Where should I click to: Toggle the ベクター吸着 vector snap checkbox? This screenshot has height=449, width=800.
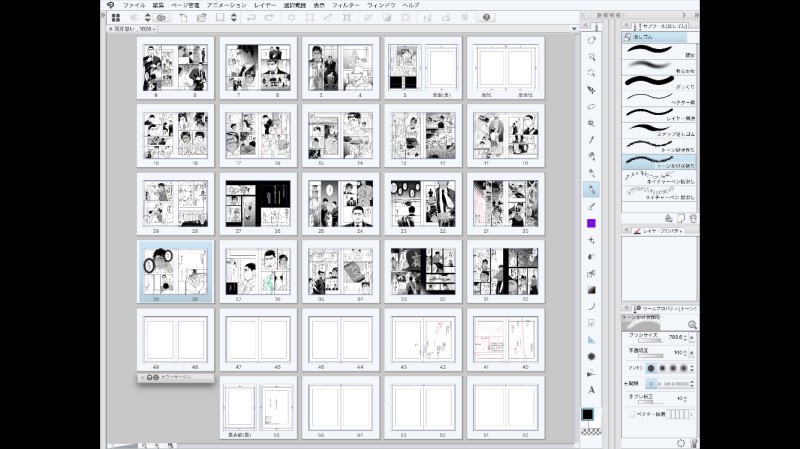[632, 414]
